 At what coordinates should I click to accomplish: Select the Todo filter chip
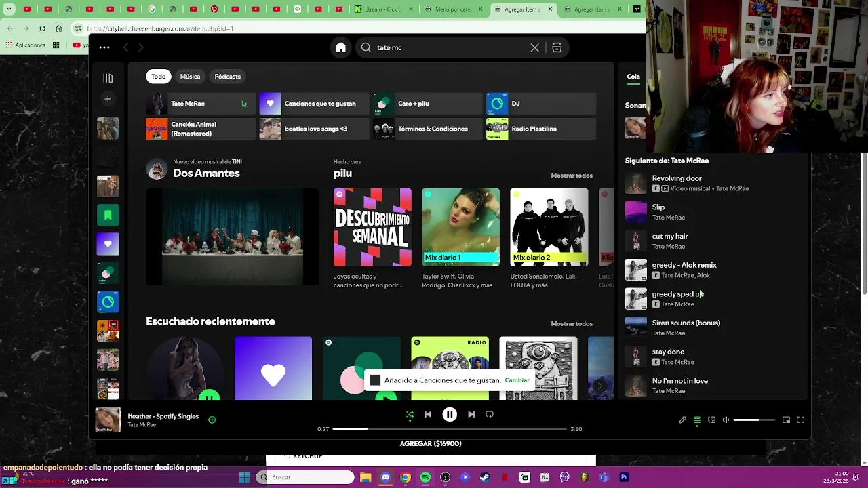(x=158, y=77)
